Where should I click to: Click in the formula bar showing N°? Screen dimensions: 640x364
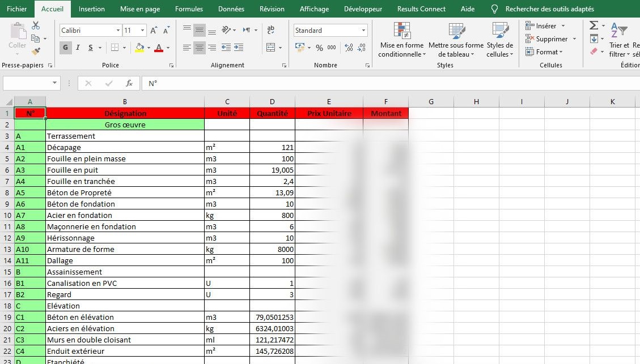pos(391,83)
